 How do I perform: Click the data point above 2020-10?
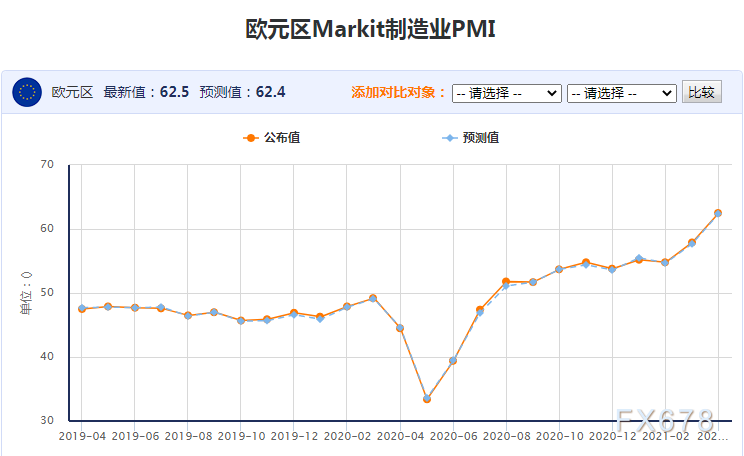(x=559, y=269)
